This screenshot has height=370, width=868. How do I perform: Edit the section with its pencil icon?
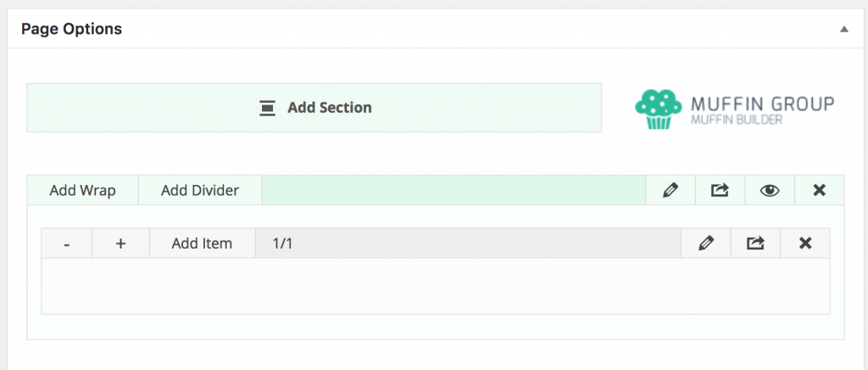[x=670, y=190]
